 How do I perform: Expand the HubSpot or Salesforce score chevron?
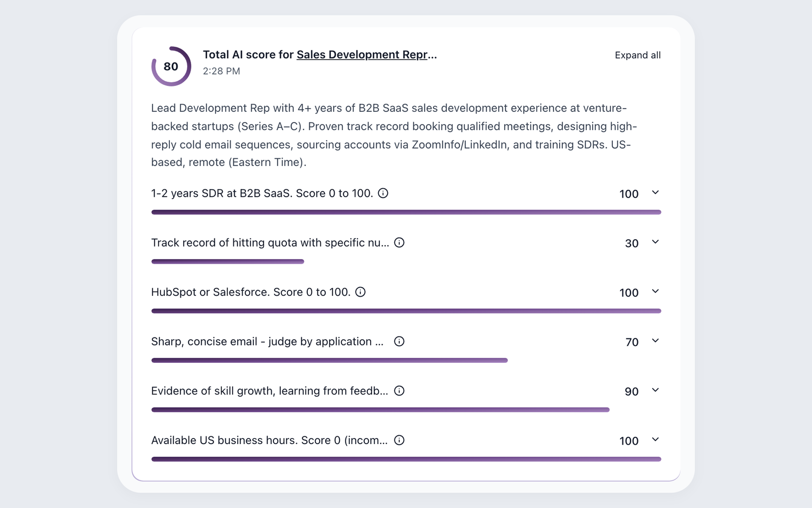[x=656, y=291]
